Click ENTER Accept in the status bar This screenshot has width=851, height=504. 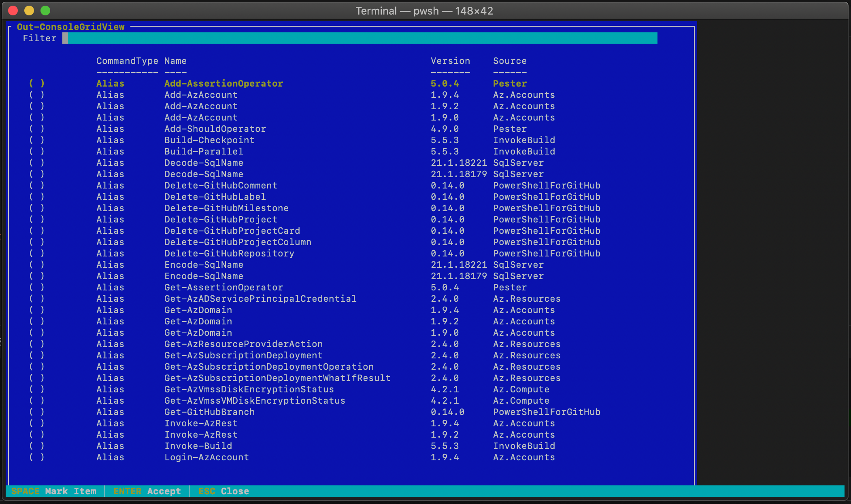coord(147,491)
